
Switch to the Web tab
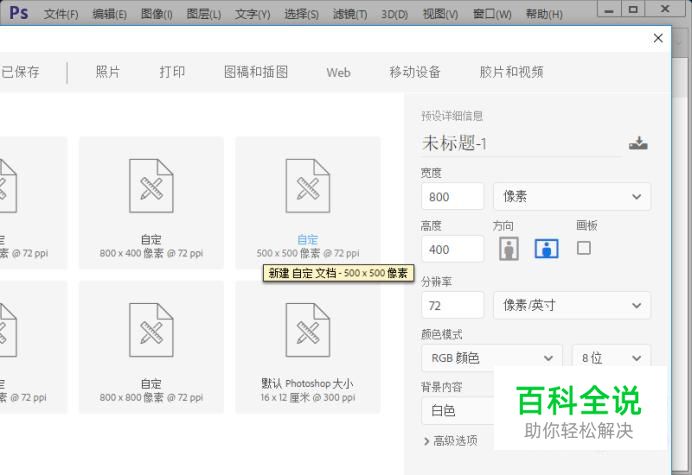click(338, 72)
